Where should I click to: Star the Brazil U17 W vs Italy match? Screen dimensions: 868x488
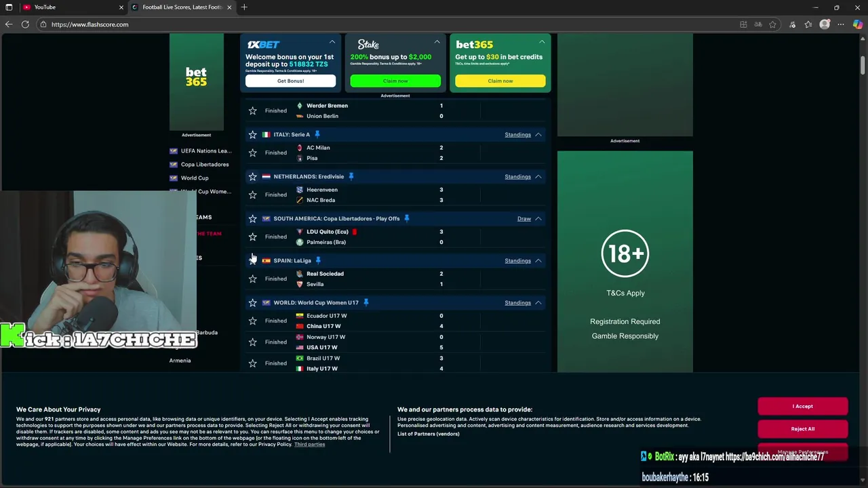pos(252,363)
